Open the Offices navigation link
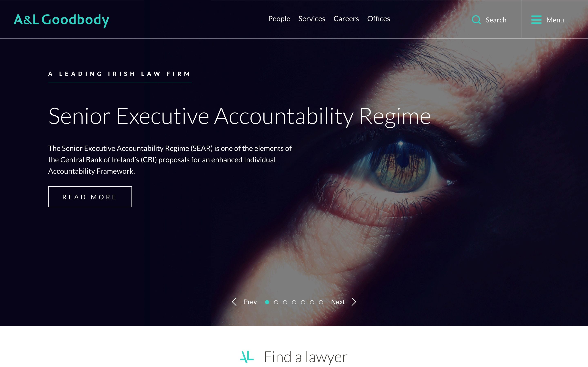The width and height of the screenshot is (588, 367). 379,19
